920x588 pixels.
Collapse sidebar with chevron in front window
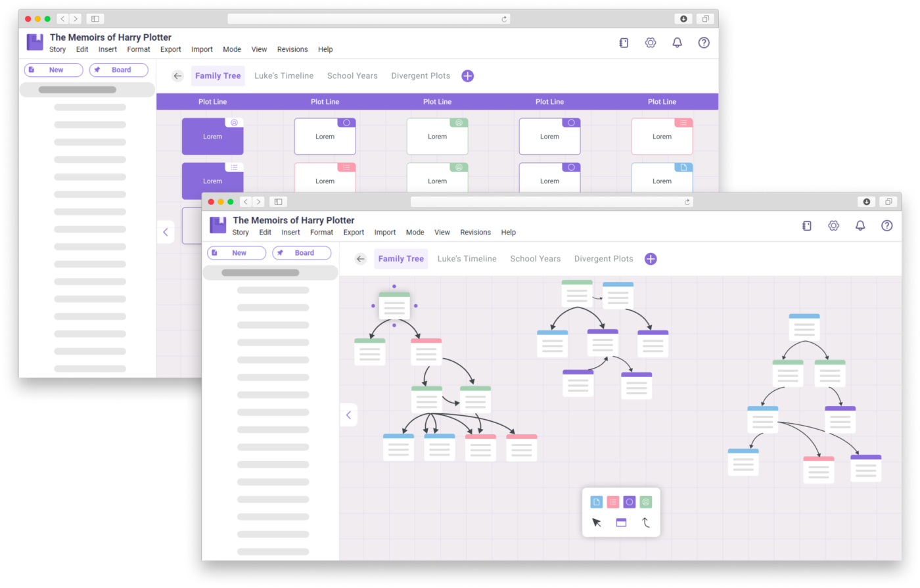(x=348, y=415)
